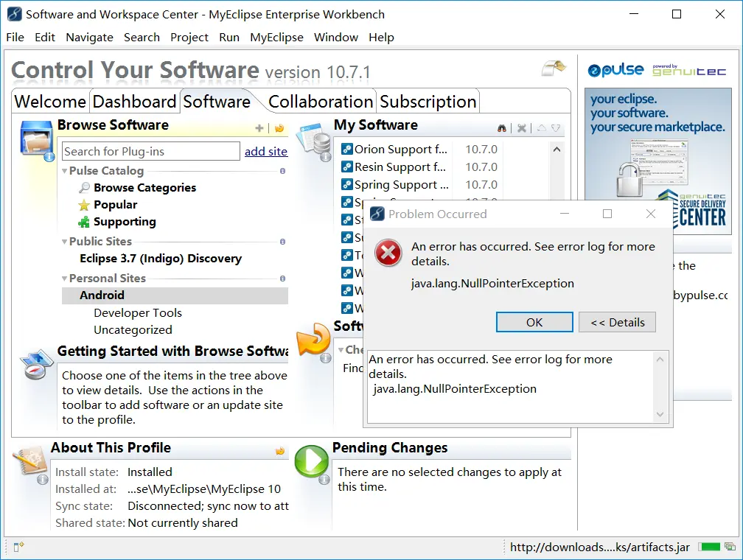Image resolution: width=743 pixels, height=560 pixels.
Task: Click the magnifier icon next to Browse Categories
Action: coord(84,188)
